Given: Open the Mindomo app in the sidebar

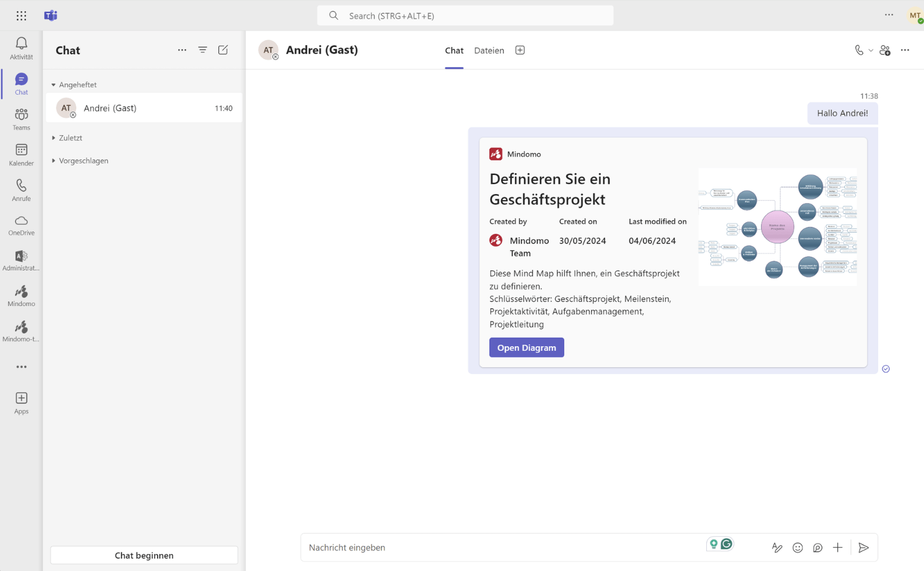Looking at the screenshot, I should point(21,296).
